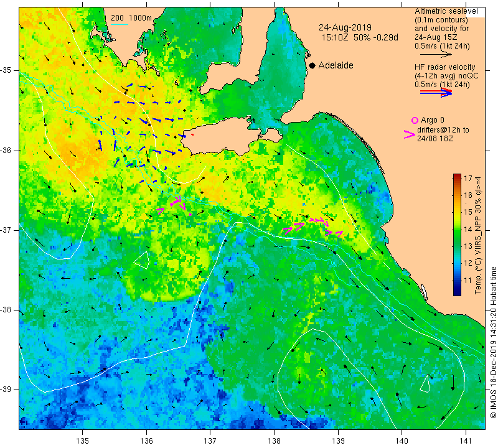
Task: Click the Altimetric sealevel legend heading
Action: click(446, 11)
